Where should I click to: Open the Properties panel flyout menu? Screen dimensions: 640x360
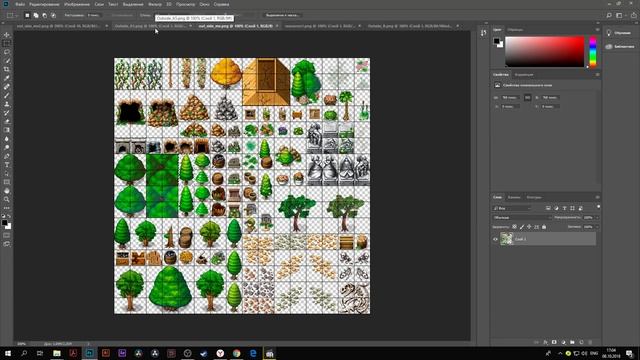click(597, 75)
